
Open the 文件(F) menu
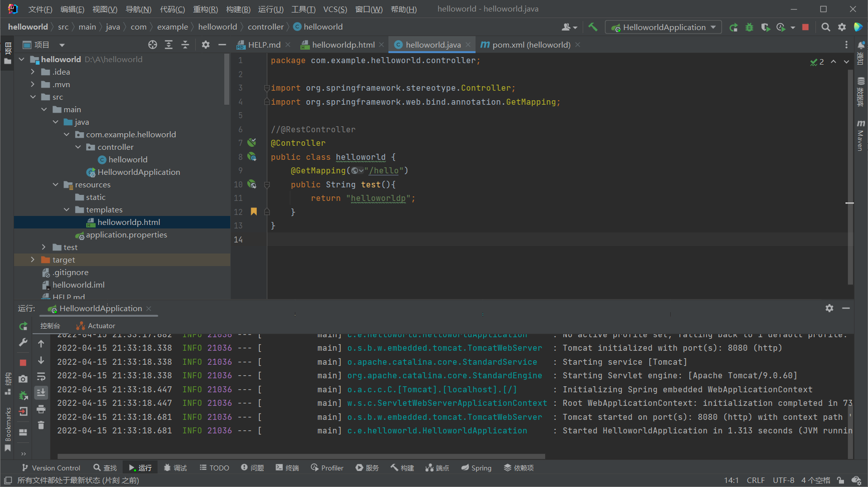coord(40,9)
